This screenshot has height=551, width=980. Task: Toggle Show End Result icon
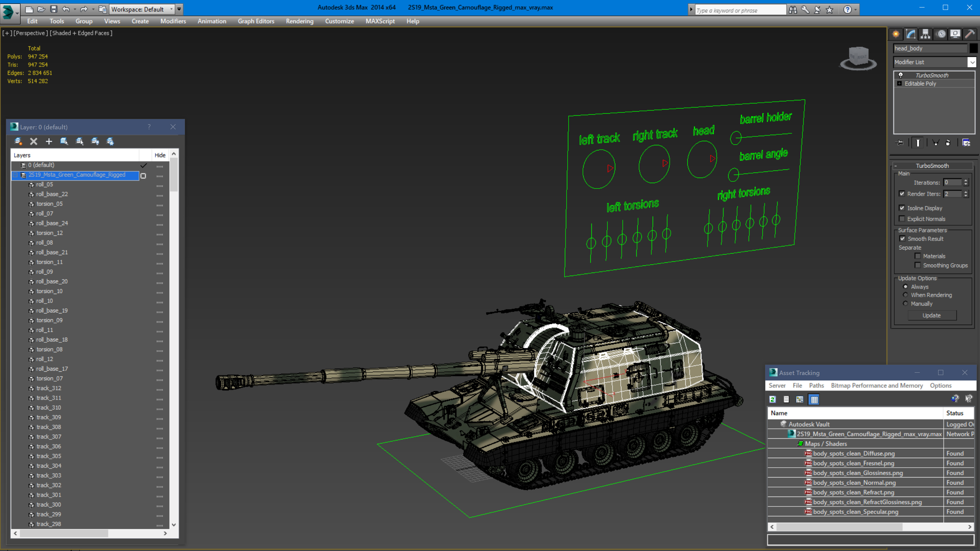[918, 143]
